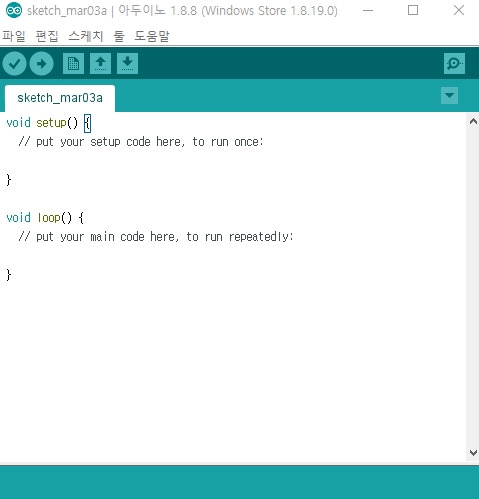Click the editor scrollbar up arrow
The height and width of the screenshot is (499, 479).
[473, 121]
